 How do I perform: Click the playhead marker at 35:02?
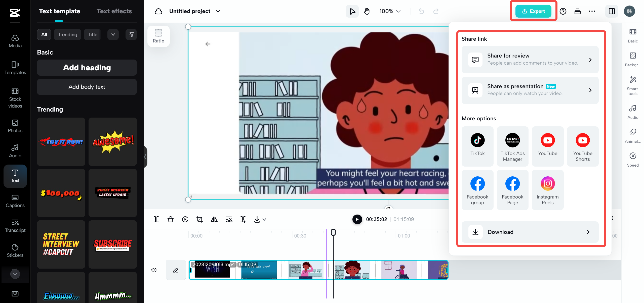(x=333, y=232)
